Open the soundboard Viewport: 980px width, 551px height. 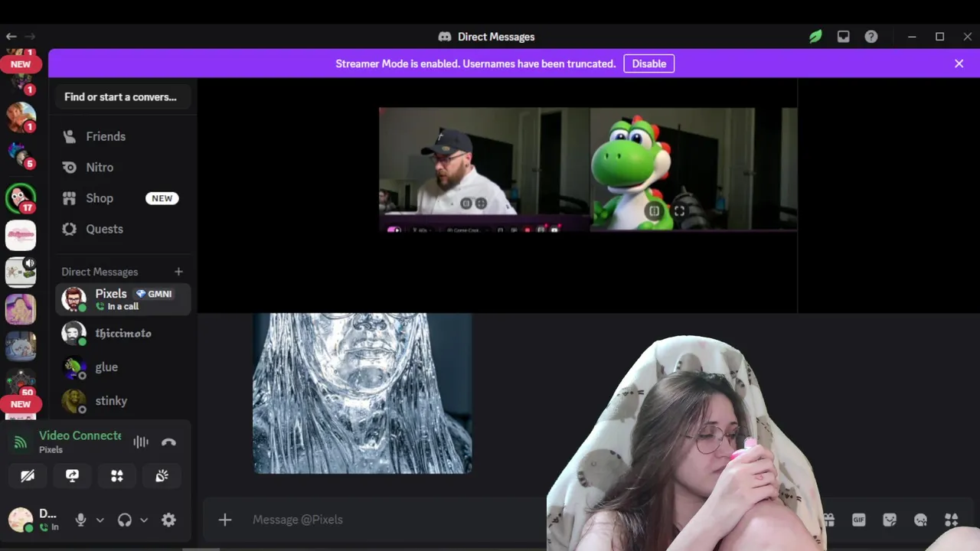click(162, 476)
